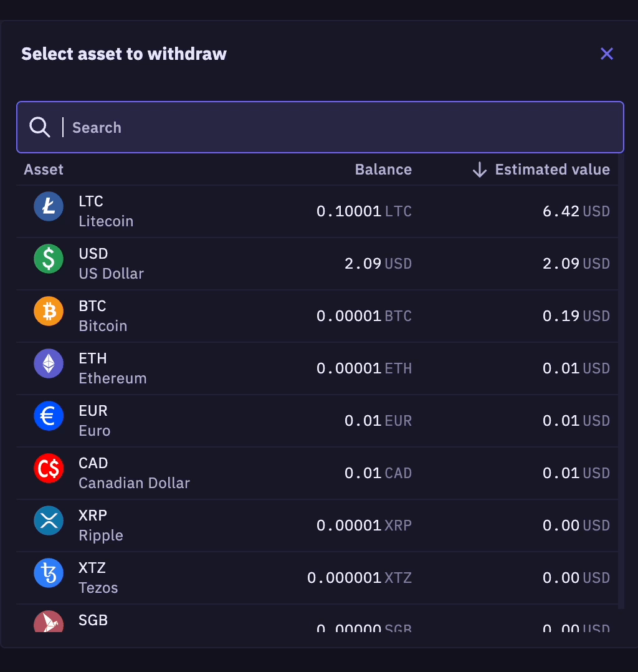Select the Litecoin row label
638x672 pixels.
106,221
